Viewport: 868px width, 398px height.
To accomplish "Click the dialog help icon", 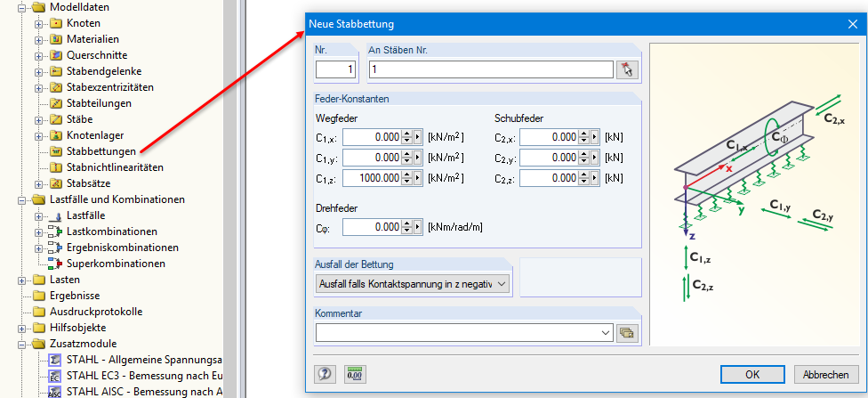I will pos(325,374).
